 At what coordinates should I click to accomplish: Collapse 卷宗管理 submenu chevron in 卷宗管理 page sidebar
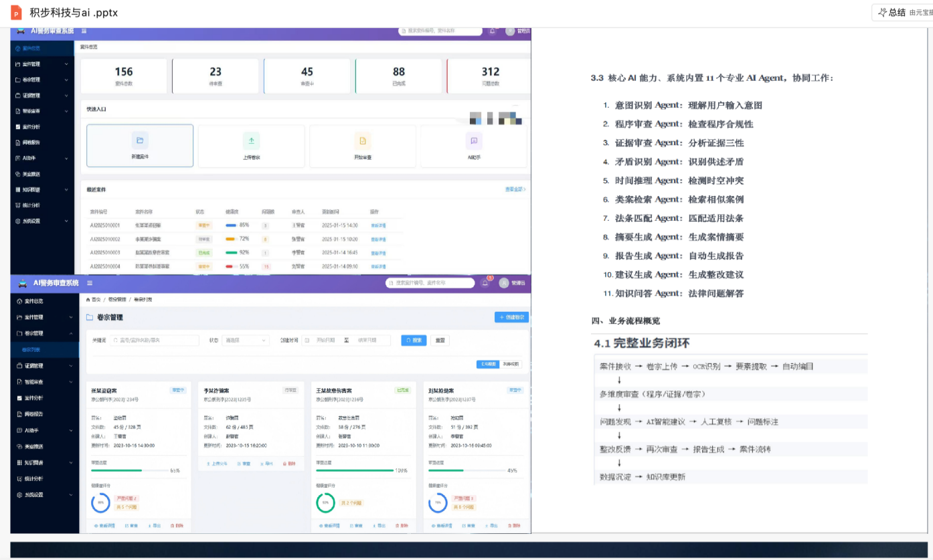pos(71,333)
